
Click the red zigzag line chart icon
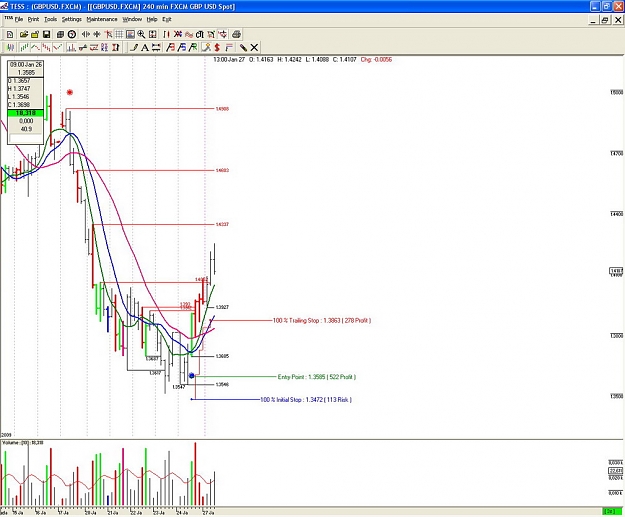pyautogui.click(x=58, y=48)
